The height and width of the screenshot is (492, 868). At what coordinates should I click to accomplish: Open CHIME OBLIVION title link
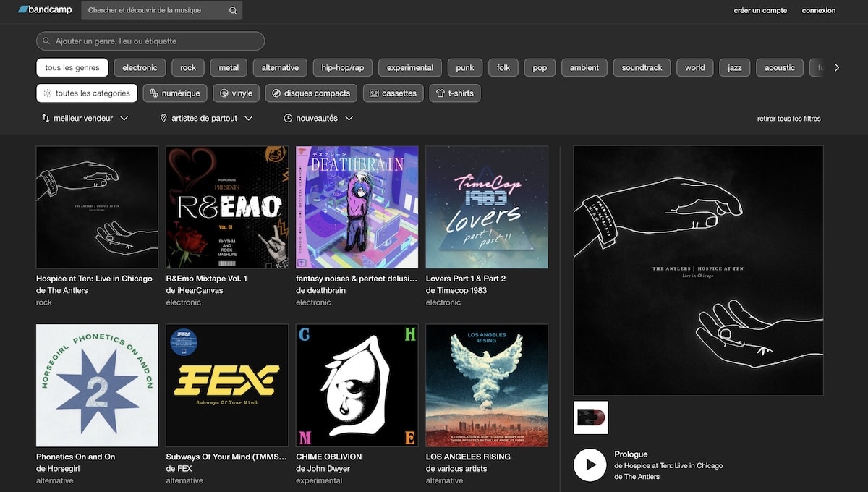click(x=329, y=457)
